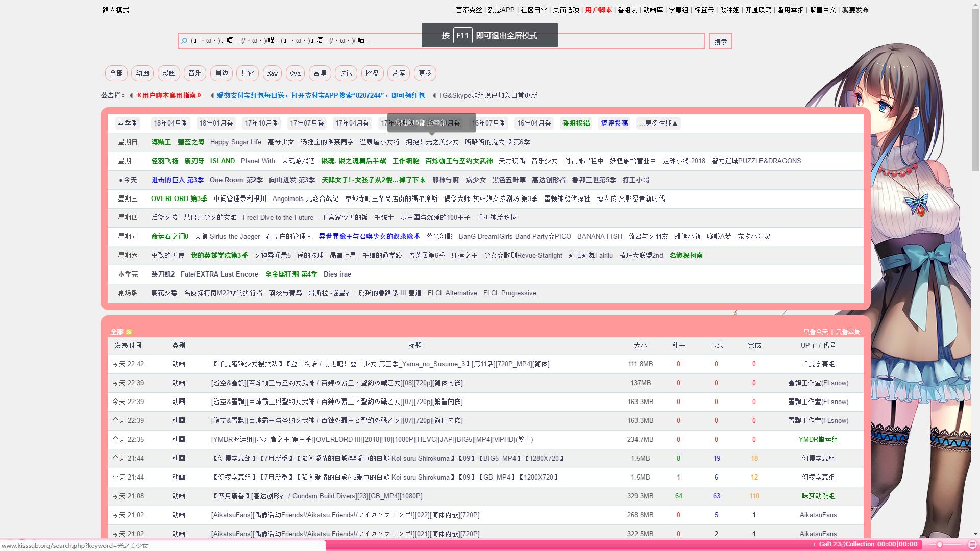This screenshot has width=980, height=551.
Task: Click the magnifier icon in the search box
Action: (184, 41)
